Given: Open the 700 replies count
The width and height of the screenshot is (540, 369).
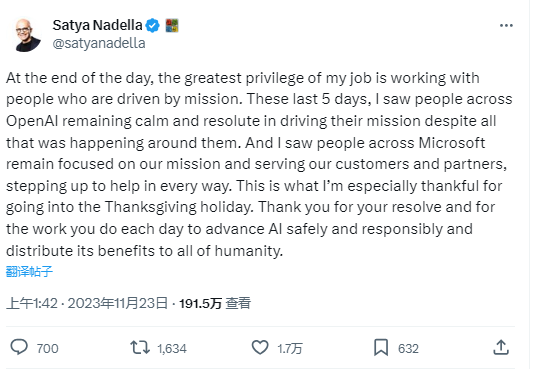Looking at the screenshot, I should point(48,348).
